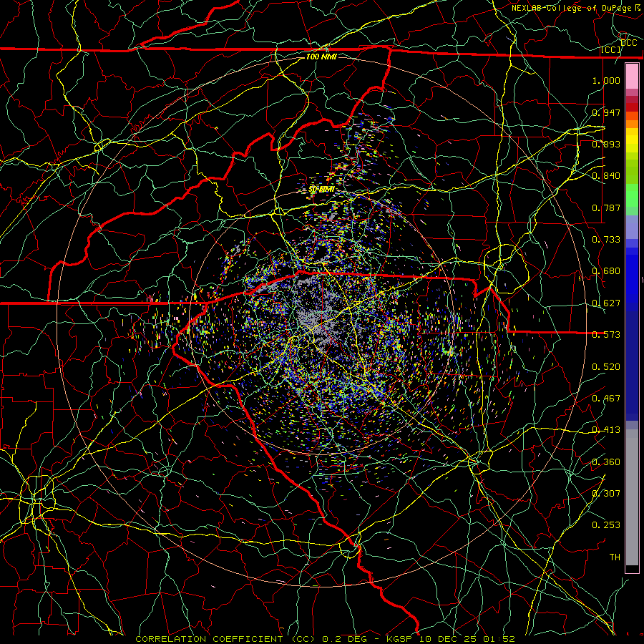The width and height of the screenshot is (644, 644).
Task: Click the 0.787 scale value
Action: pyautogui.click(x=606, y=208)
